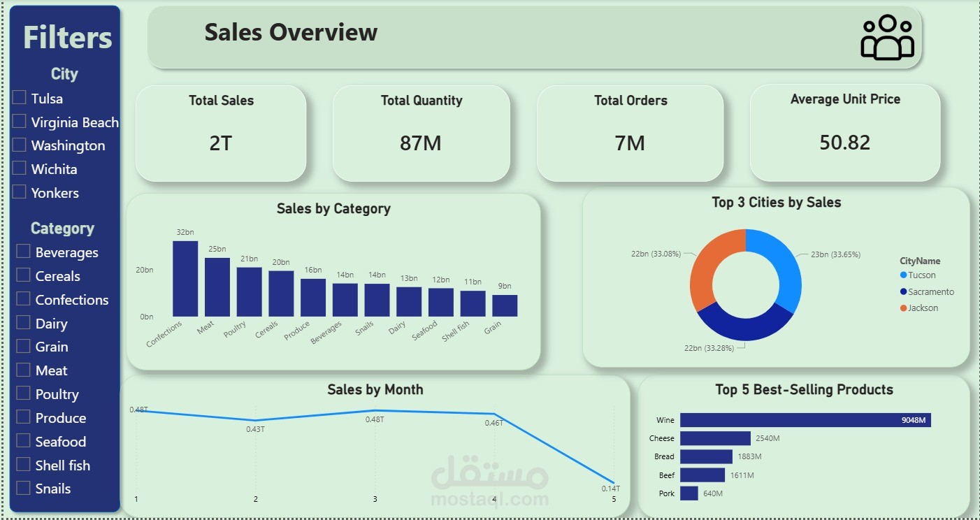Enable the Virginia Beach filter checkbox
Image resolution: width=980 pixels, height=520 pixels.
coord(19,121)
